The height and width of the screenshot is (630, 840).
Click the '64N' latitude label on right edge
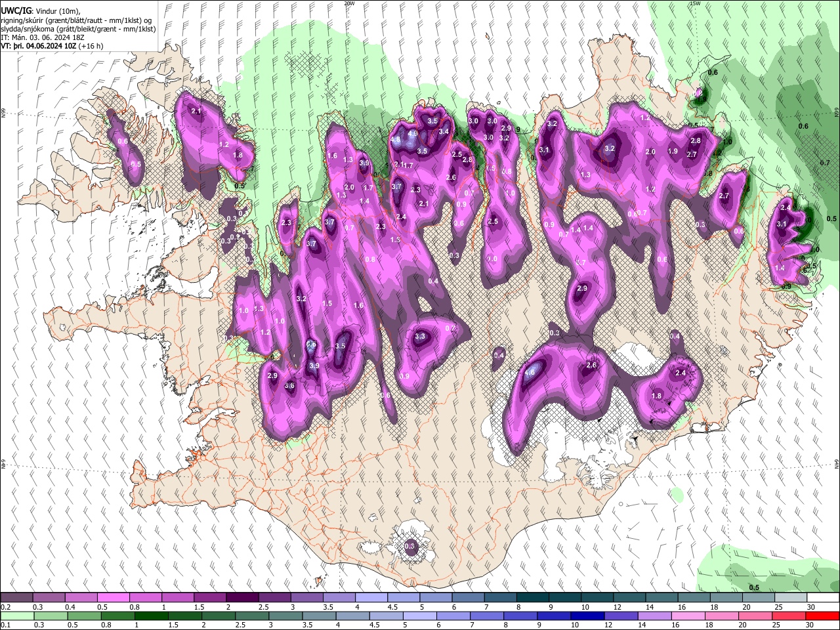[837, 464]
